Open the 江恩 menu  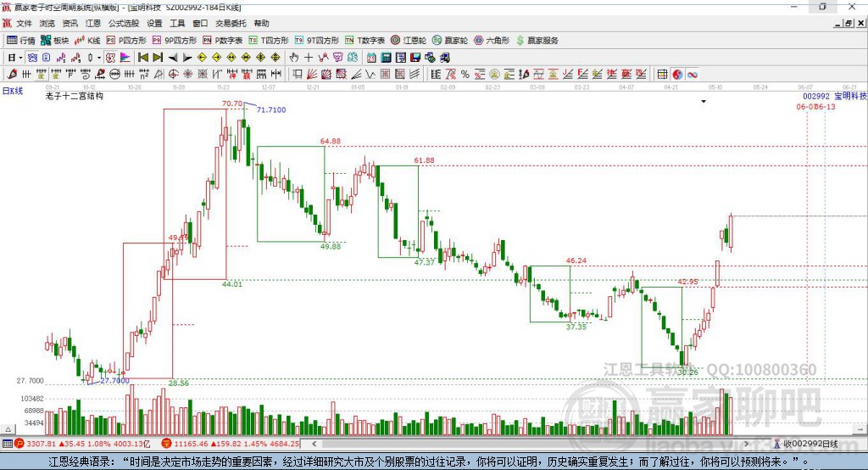click(x=93, y=23)
